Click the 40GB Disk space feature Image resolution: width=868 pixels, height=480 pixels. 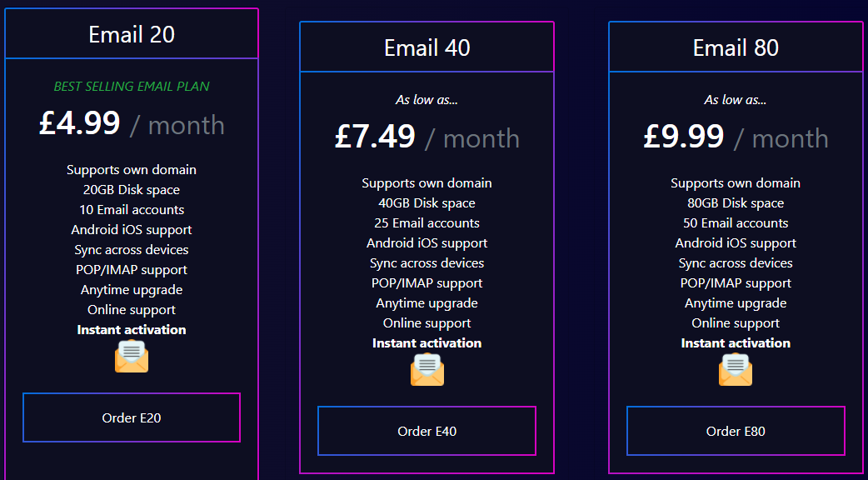(x=427, y=203)
